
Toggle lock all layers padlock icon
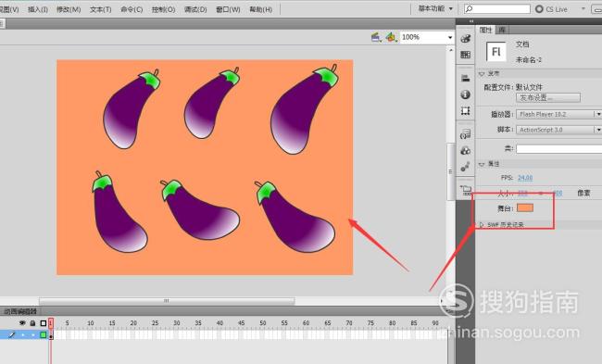click(32, 323)
